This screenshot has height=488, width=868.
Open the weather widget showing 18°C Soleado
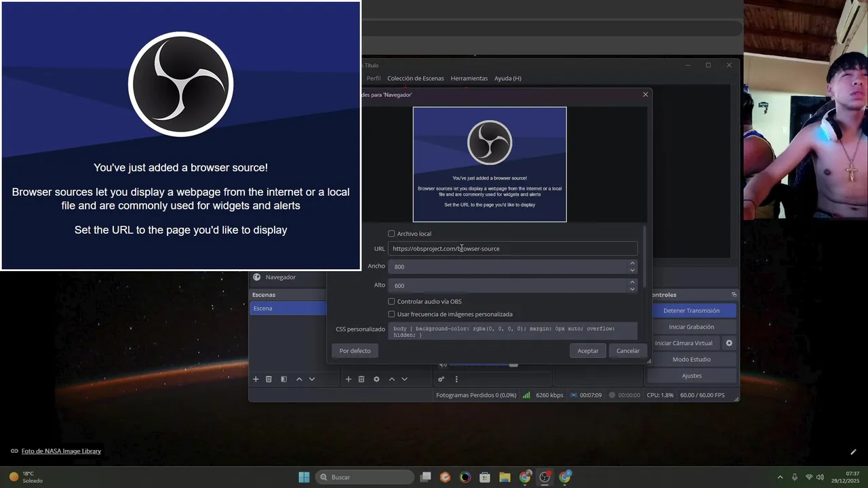pos(26,477)
